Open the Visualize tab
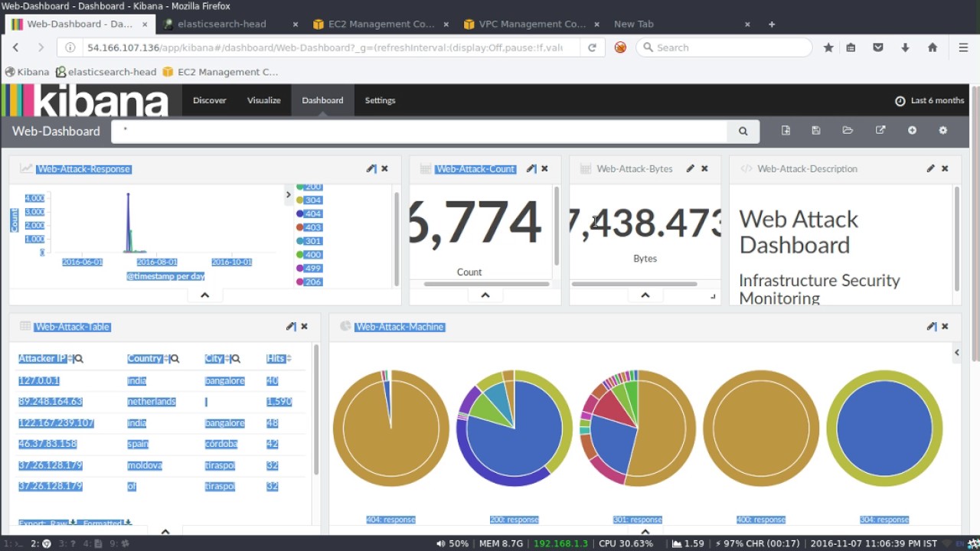The image size is (980, 551). click(x=264, y=100)
